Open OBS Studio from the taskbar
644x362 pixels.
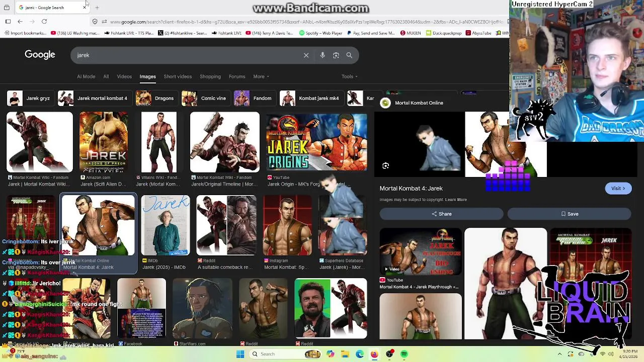(x=389, y=354)
